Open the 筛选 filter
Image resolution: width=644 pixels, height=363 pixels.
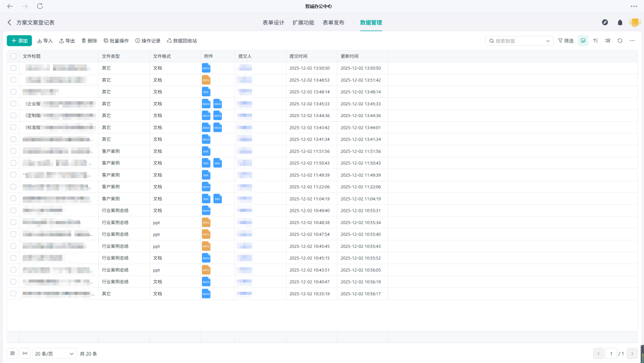pos(566,41)
